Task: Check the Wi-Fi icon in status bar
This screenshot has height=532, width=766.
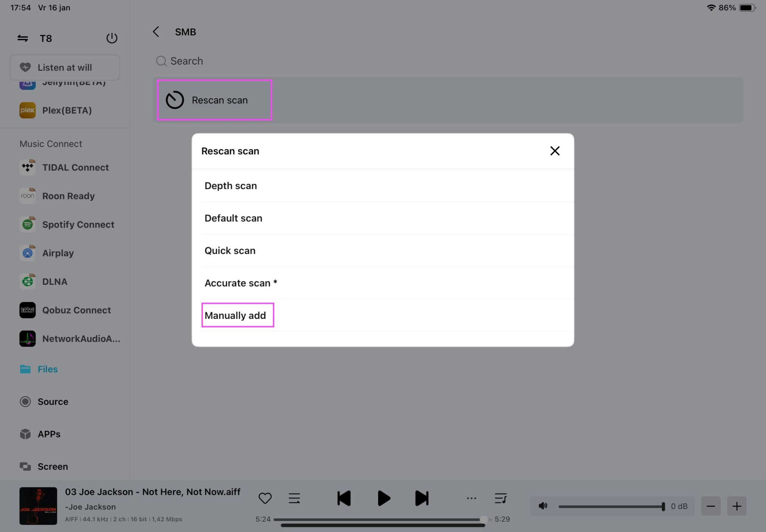Action: click(711, 8)
